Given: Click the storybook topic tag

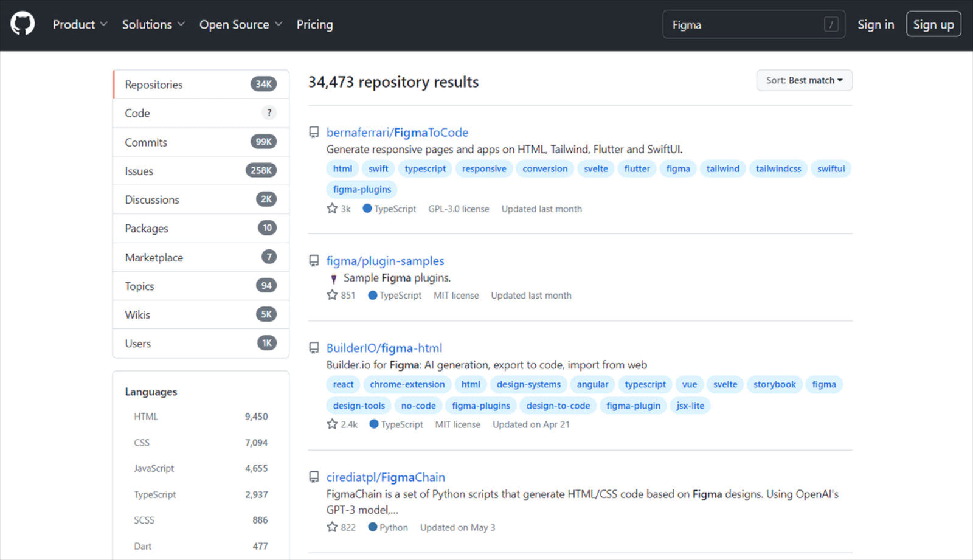Looking at the screenshot, I should pyautogui.click(x=774, y=384).
